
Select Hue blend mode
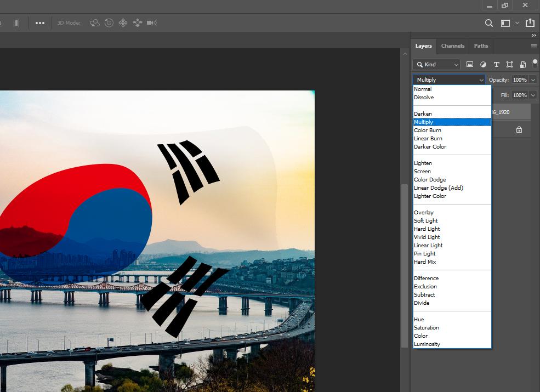click(x=452, y=320)
